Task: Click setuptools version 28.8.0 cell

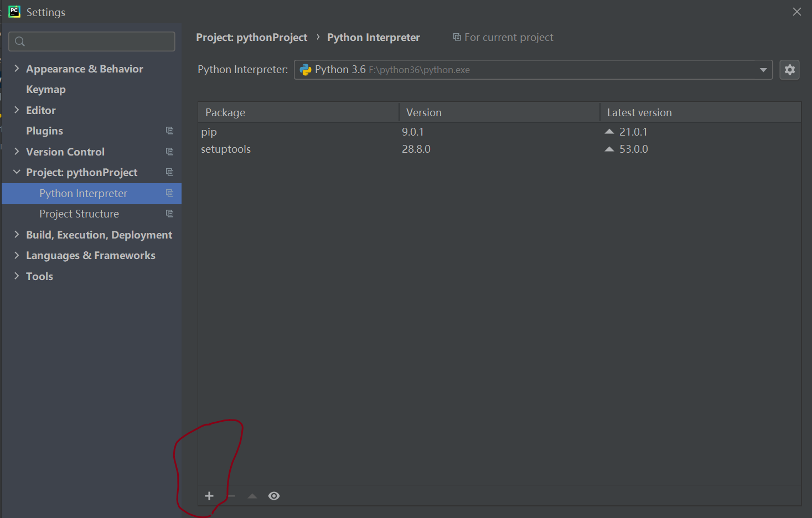Action: (416, 149)
